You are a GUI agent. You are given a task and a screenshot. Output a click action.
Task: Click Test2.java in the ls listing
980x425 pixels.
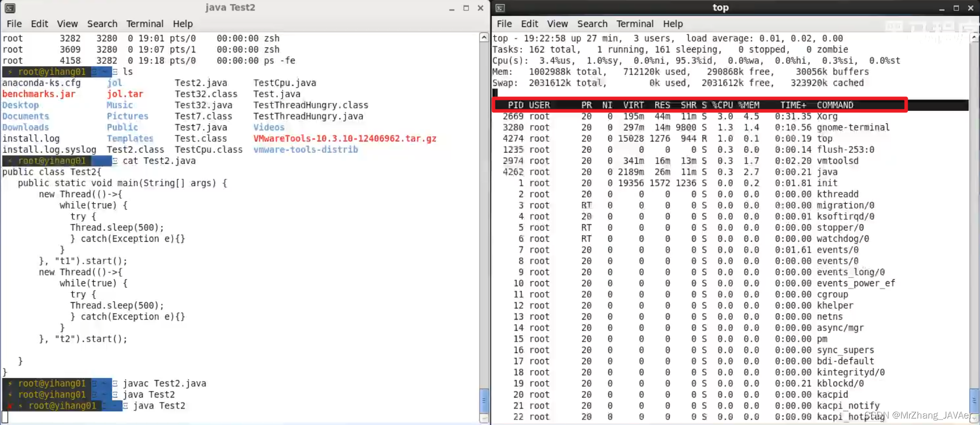pos(201,83)
